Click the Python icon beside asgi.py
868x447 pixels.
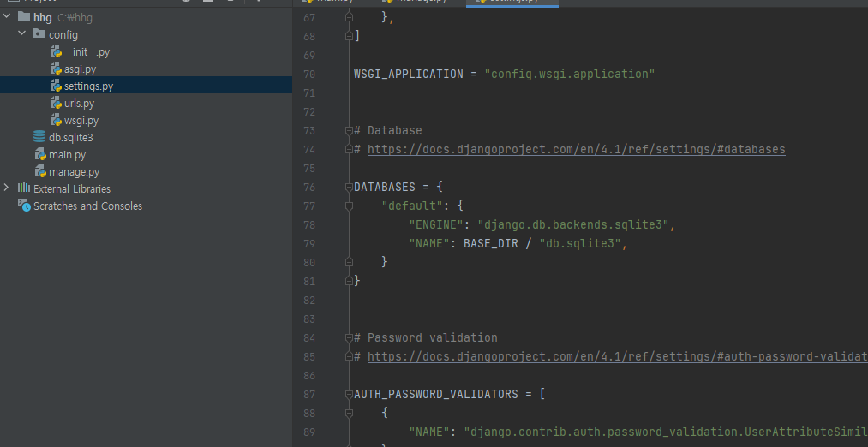(56, 69)
